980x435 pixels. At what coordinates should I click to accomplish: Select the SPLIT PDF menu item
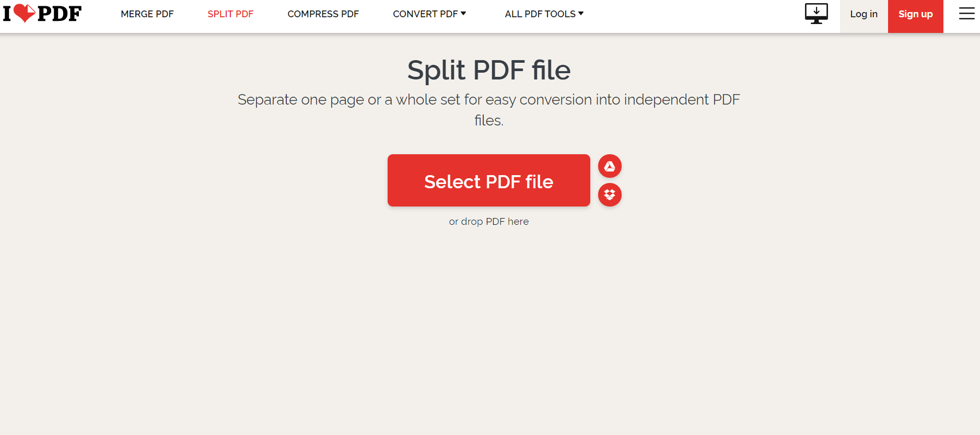coord(230,14)
